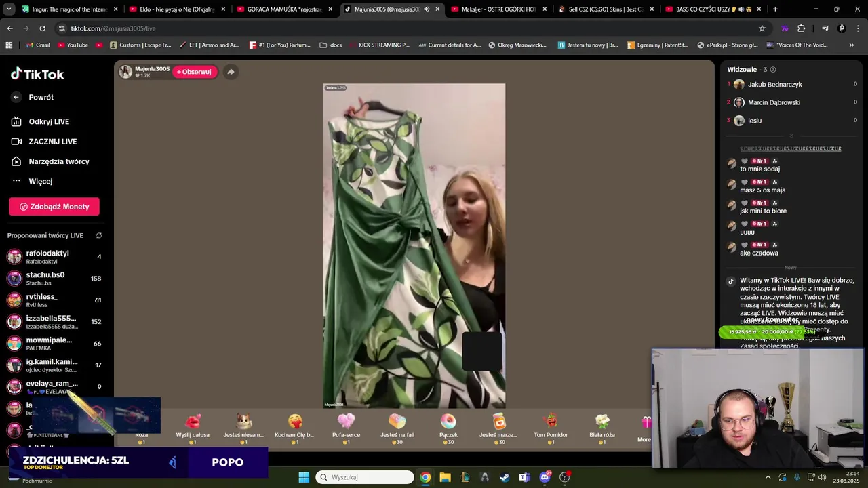The height and width of the screenshot is (488, 868).
Task: Open YouTube bookmark
Action: pos(73,45)
